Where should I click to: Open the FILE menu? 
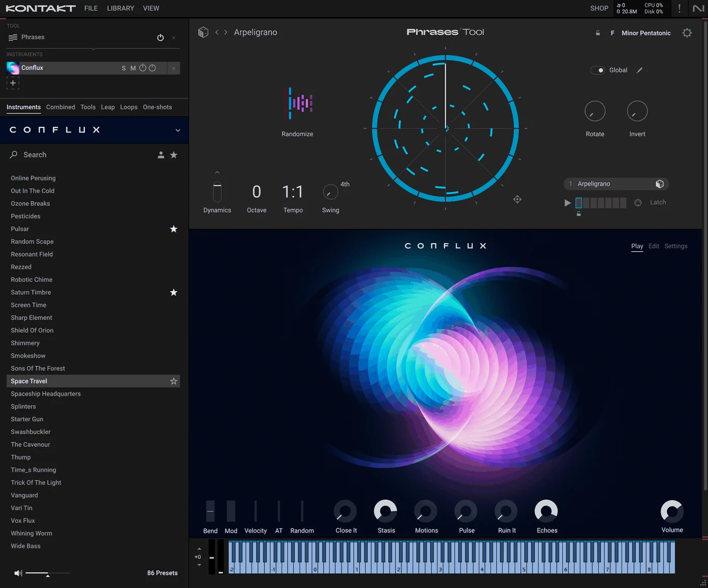click(91, 9)
